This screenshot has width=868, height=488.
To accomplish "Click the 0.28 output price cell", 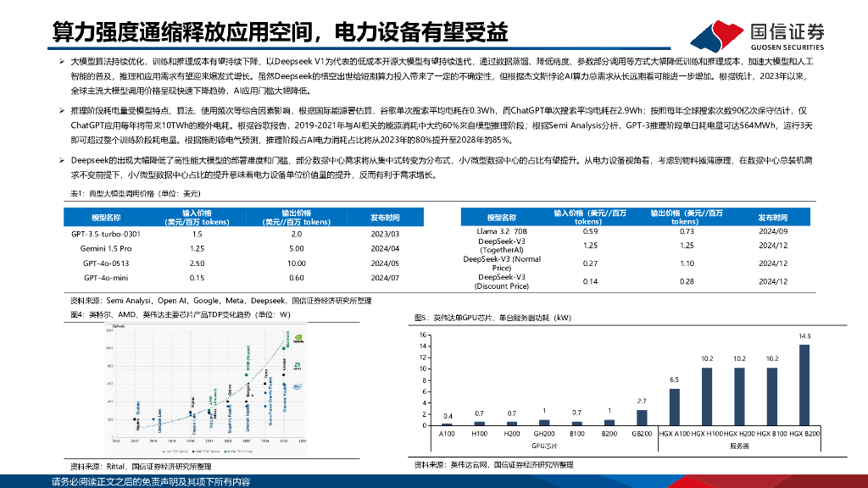I will click(687, 281).
